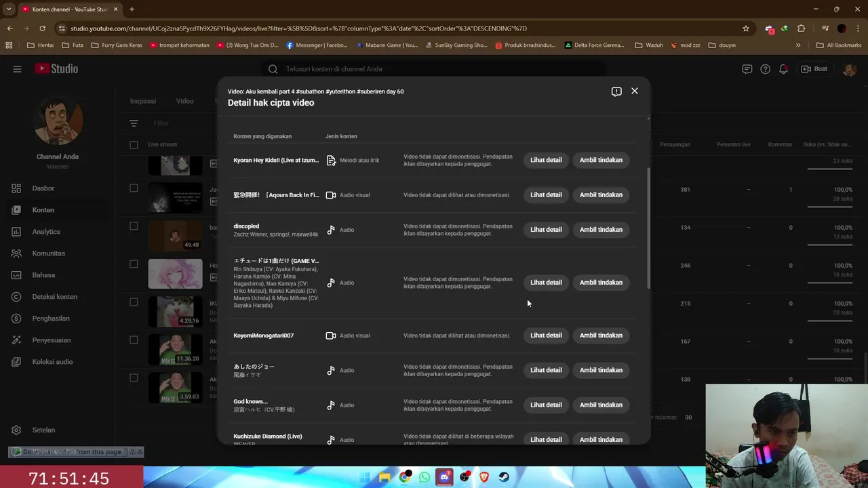Open the Mabarin Game bookmark link
This screenshot has width=868, height=488.
coord(387,45)
